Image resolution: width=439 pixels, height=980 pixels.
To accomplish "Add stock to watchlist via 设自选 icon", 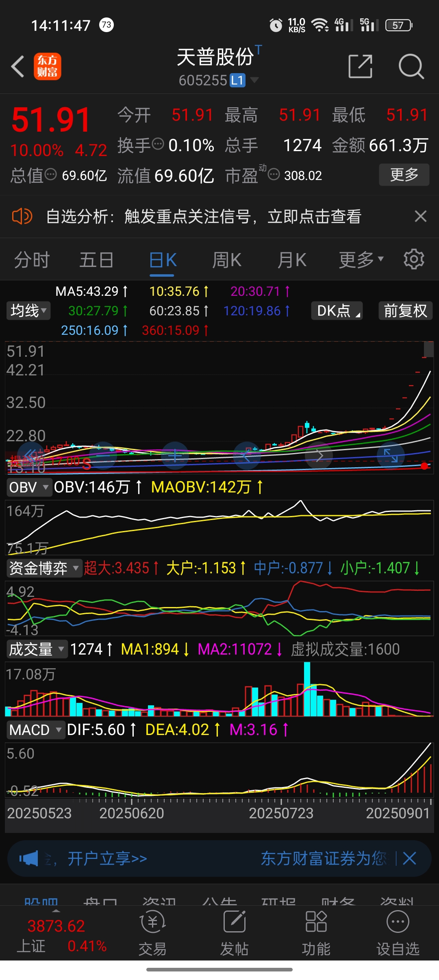I will [398, 933].
